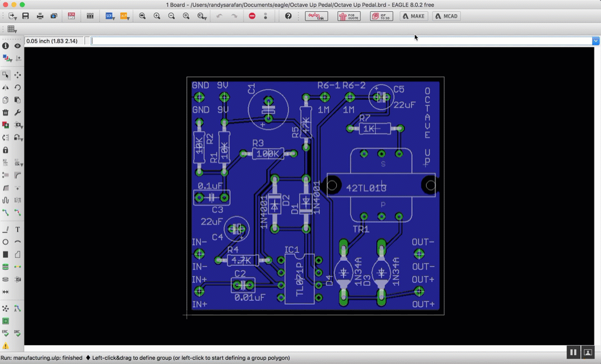Click the Redo arrow icon
The height and width of the screenshot is (364, 601).
(234, 16)
